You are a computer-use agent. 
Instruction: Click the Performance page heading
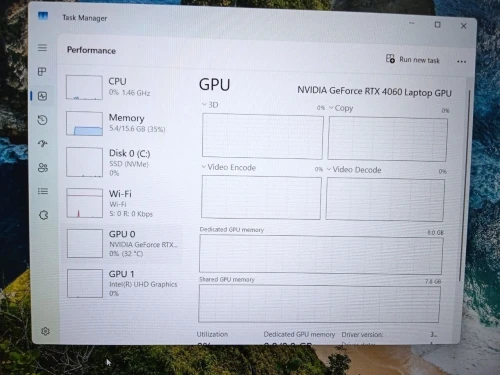(x=91, y=50)
